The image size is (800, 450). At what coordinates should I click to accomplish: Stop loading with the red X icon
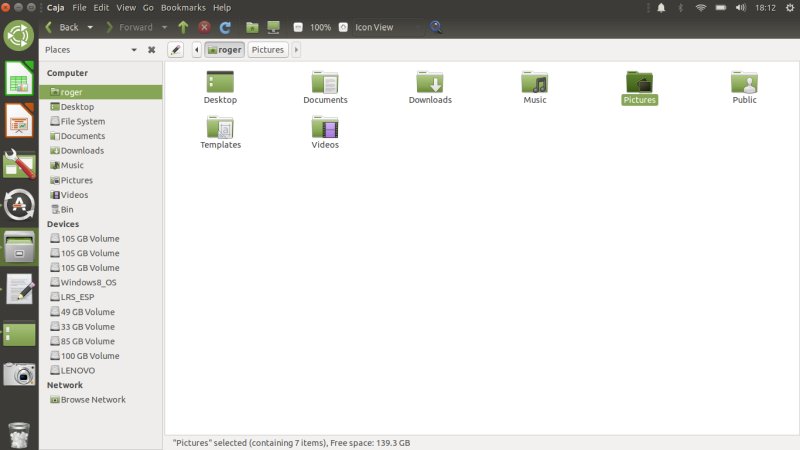(x=204, y=27)
